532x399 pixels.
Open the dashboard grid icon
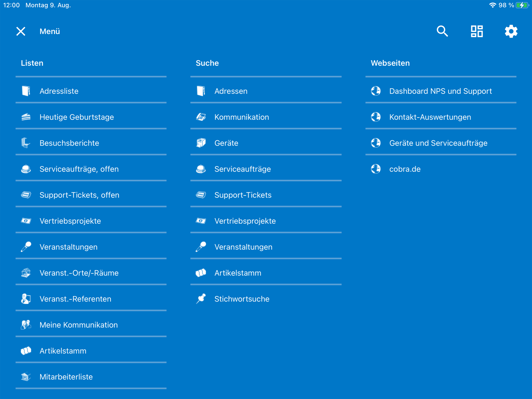click(x=477, y=31)
